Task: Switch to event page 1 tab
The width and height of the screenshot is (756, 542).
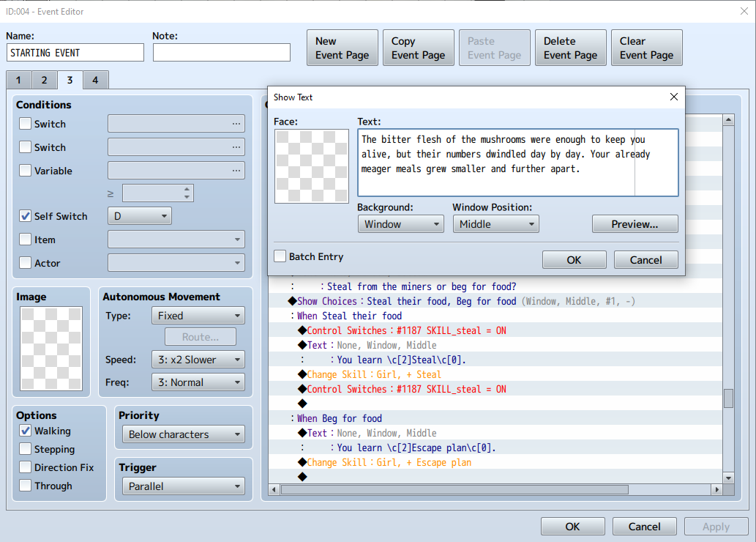Action: pos(19,80)
